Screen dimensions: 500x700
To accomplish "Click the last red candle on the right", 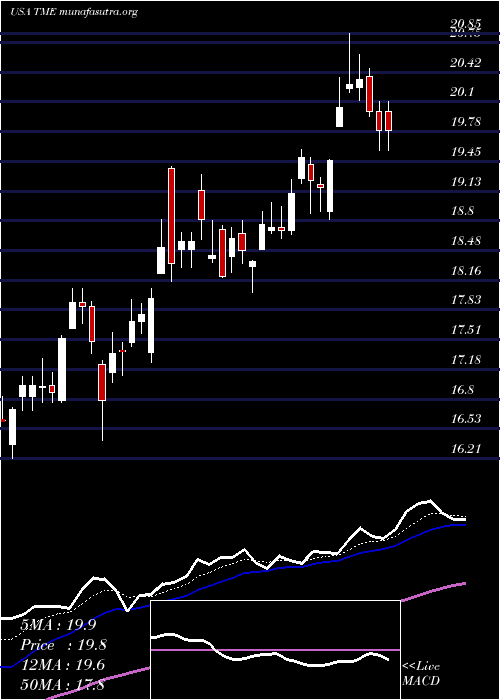I will (x=388, y=121).
